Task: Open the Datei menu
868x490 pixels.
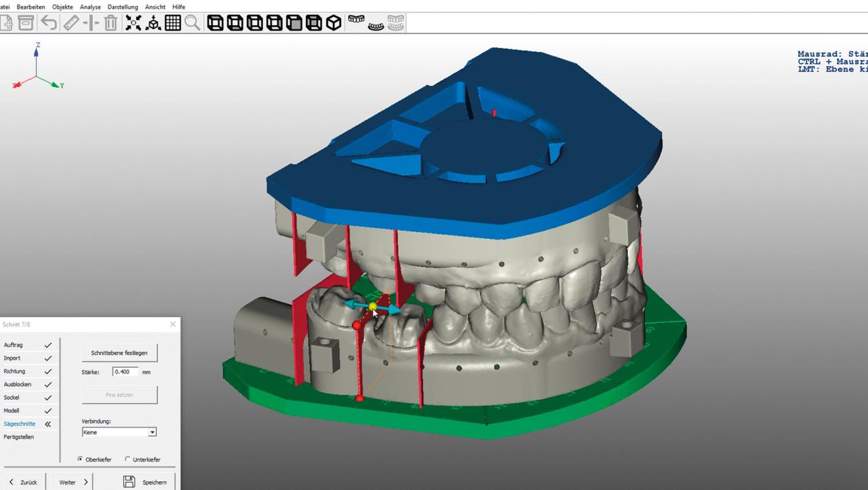Action: tap(6, 7)
